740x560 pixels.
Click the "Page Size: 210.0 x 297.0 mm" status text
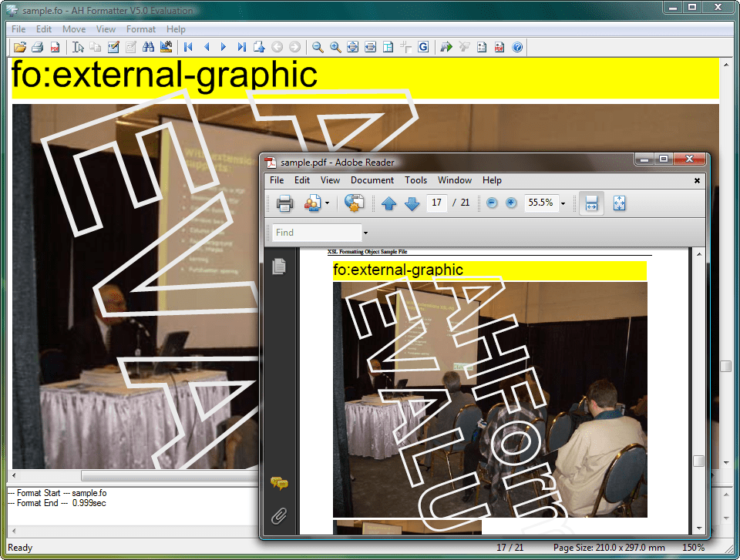(x=609, y=548)
